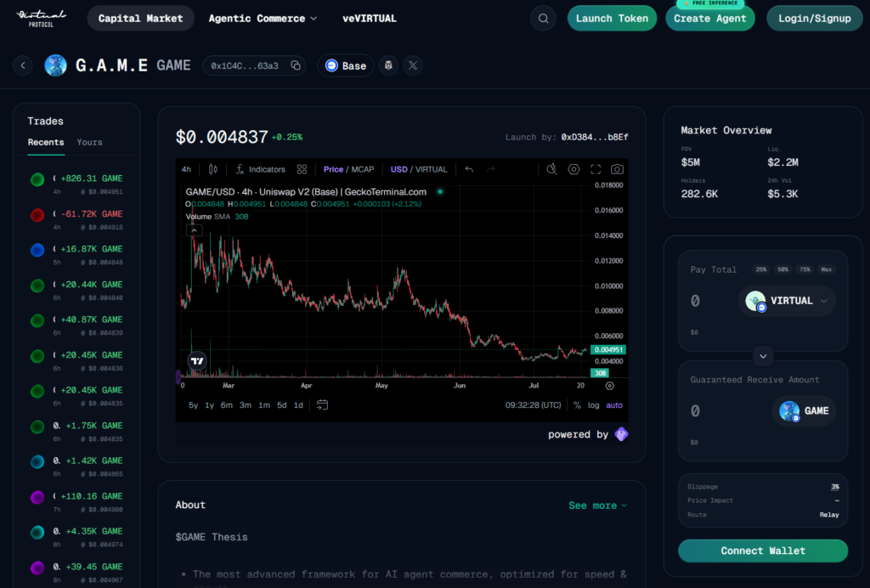
Task: Set pay amount to 25%
Action: [x=760, y=269]
